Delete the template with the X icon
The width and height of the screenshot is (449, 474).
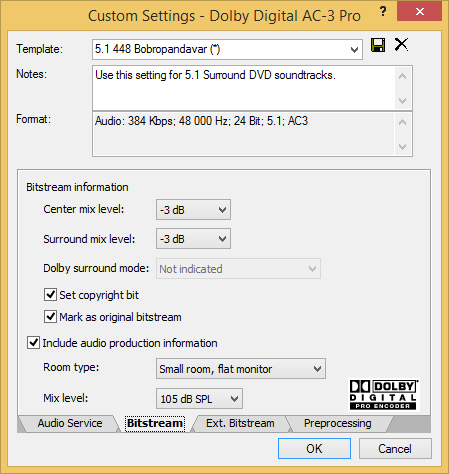pyautogui.click(x=401, y=44)
